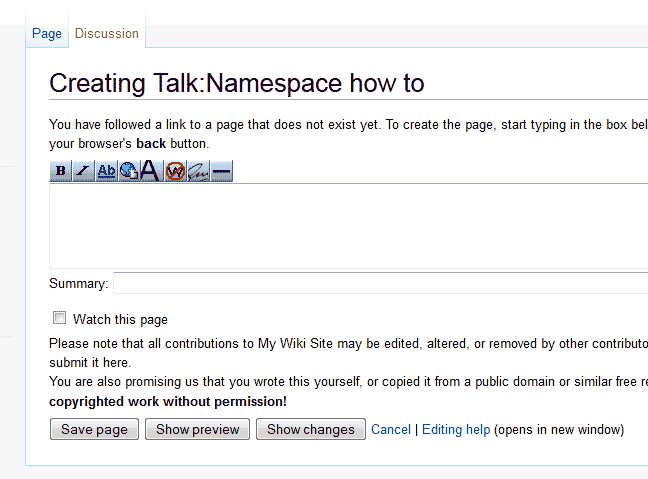Apply italic text formatting
This screenshot has width=648, height=479.
tap(83, 171)
